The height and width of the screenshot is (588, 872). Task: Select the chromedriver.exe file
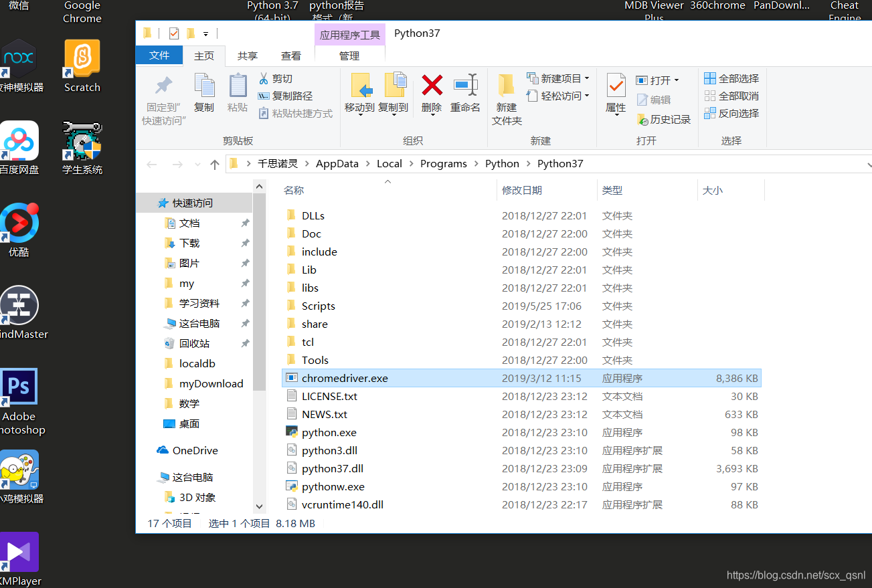tap(522, 378)
